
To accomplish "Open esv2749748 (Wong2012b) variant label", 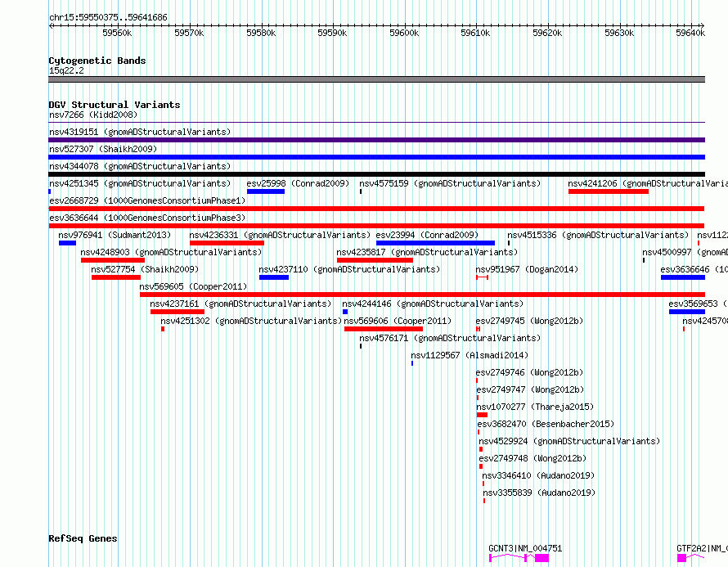I will coord(533,458).
